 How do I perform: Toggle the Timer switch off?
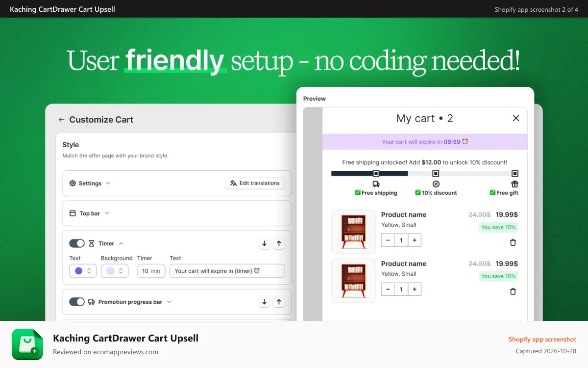[77, 243]
